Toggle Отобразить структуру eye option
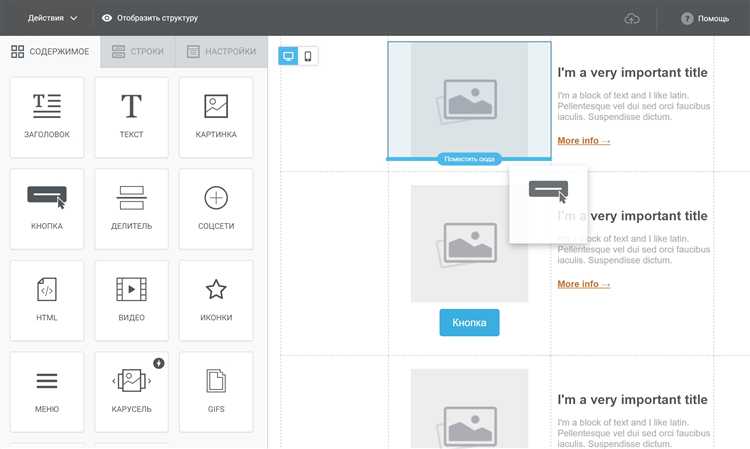Screen dimensions: 750x449 tap(150, 18)
